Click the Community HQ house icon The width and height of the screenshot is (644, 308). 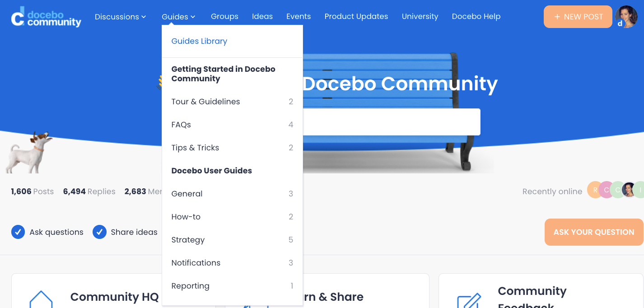41,299
